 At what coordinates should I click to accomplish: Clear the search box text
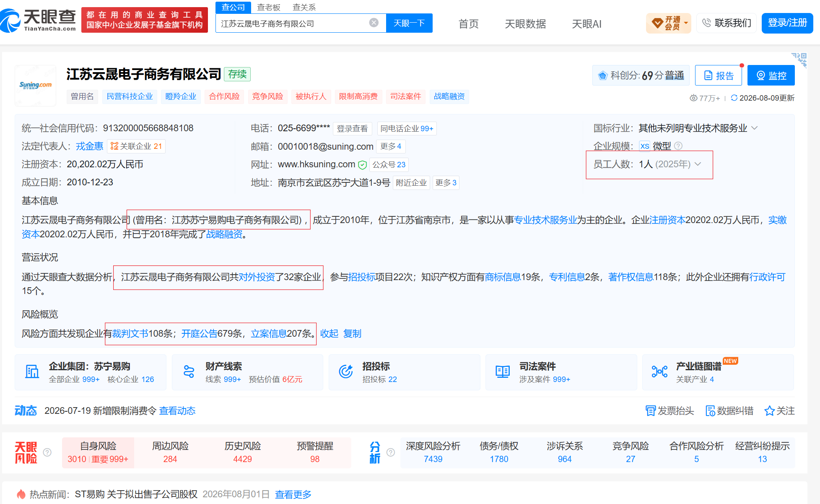click(374, 23)
